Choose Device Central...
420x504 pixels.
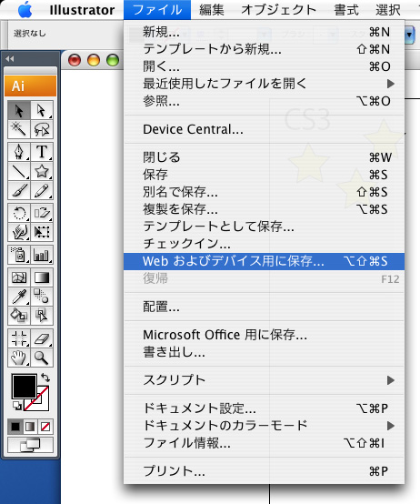(x=264, y=129)
